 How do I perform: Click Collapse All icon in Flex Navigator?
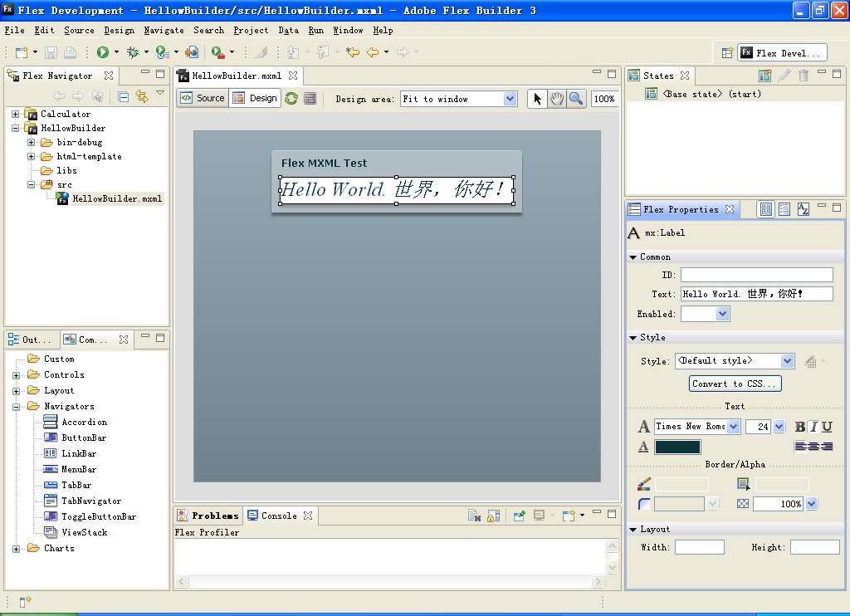(124, 96)
